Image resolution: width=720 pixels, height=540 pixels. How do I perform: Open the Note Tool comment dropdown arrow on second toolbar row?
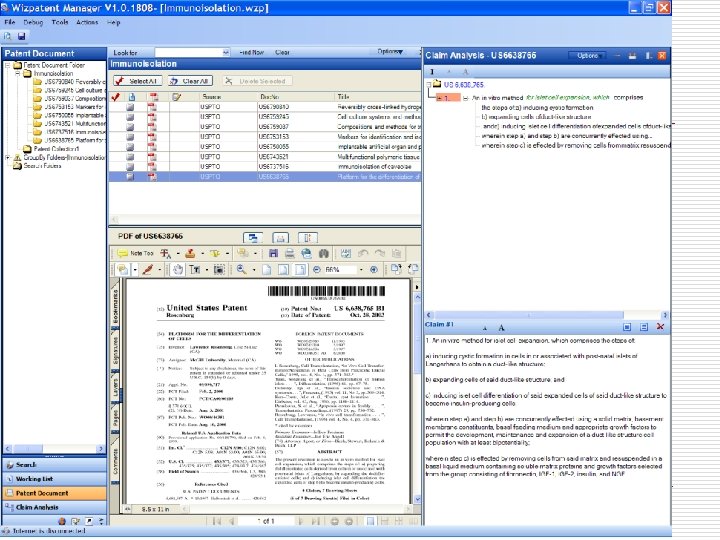pyautogui.click(x=135, y=270)
